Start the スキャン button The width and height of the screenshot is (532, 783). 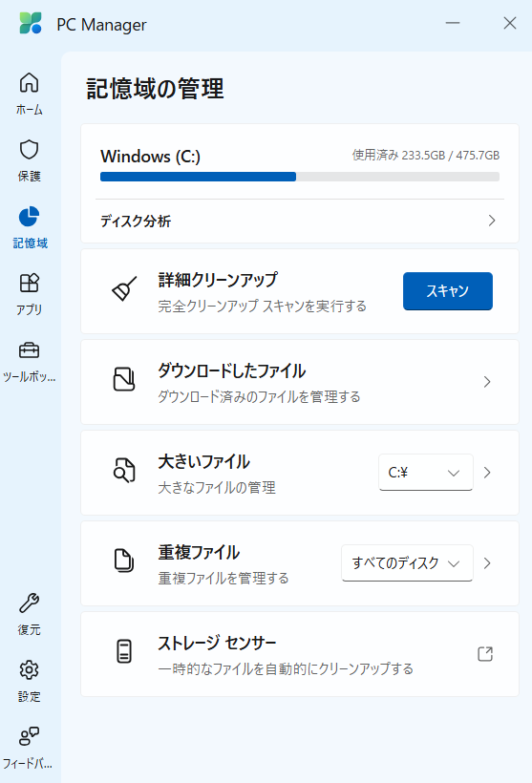point(448,291)
